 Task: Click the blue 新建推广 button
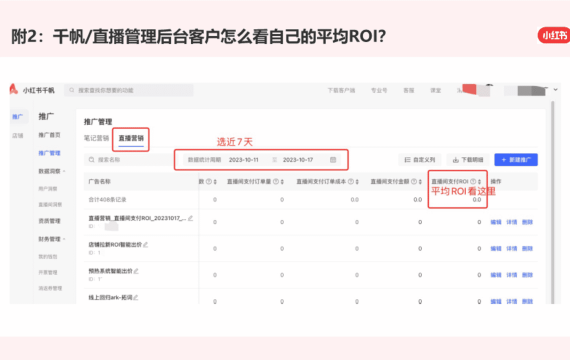point(516,160)
